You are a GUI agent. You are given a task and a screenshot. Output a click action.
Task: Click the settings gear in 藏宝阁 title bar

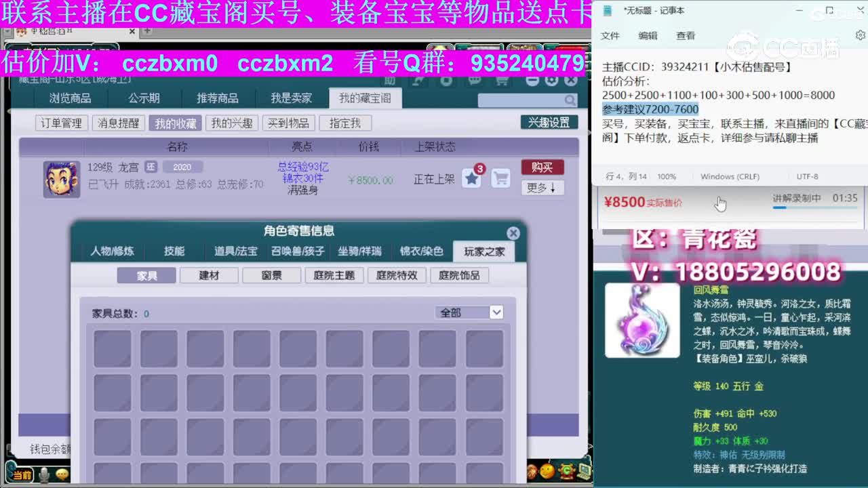[551, 80]
